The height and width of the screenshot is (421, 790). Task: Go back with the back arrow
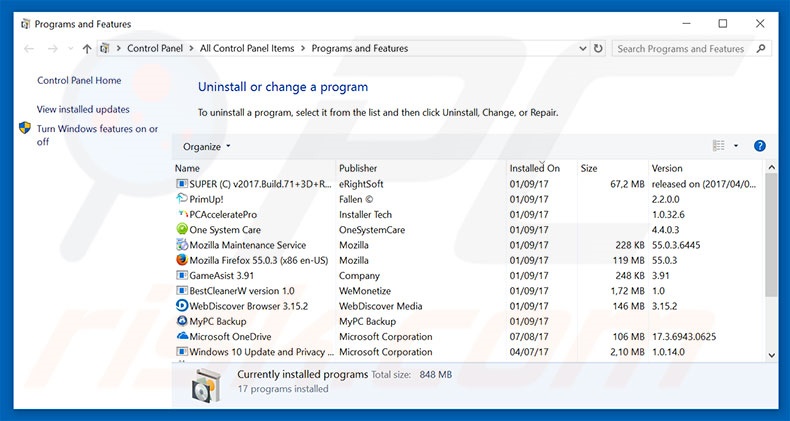[29, 49]
